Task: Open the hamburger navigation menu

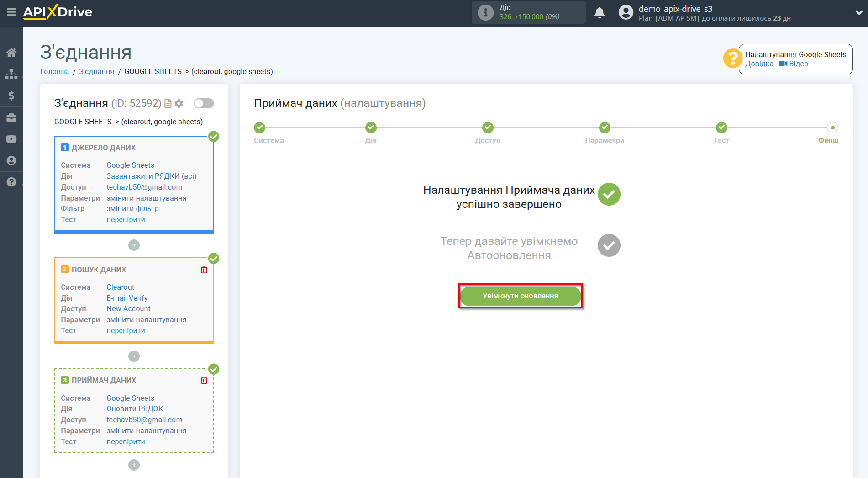Action: point(11,12)
